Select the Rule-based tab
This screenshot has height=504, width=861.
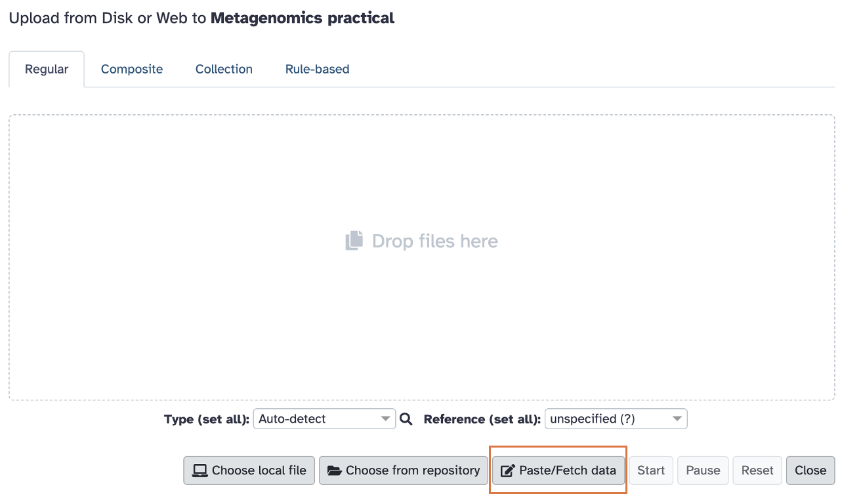317,70
